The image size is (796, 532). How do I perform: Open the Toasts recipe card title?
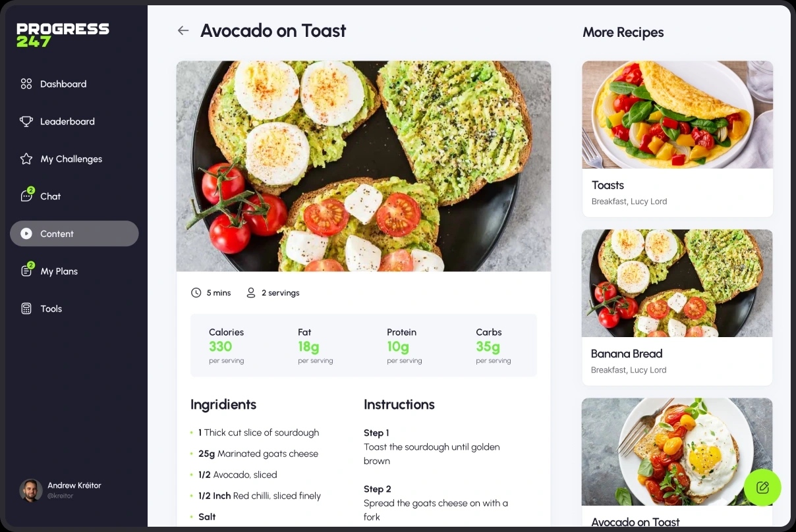[x=608, y=185]
